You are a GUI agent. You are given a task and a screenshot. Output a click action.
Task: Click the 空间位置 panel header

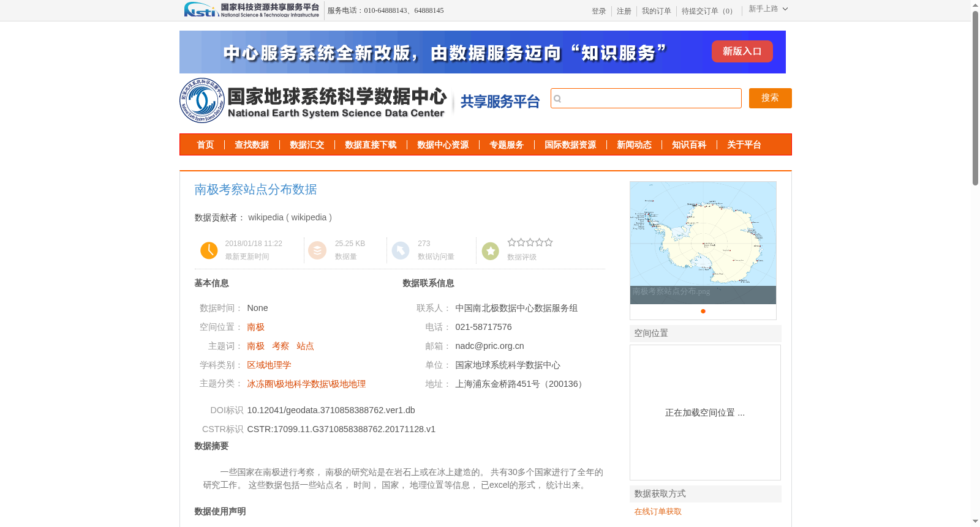[x=706, y=334]
